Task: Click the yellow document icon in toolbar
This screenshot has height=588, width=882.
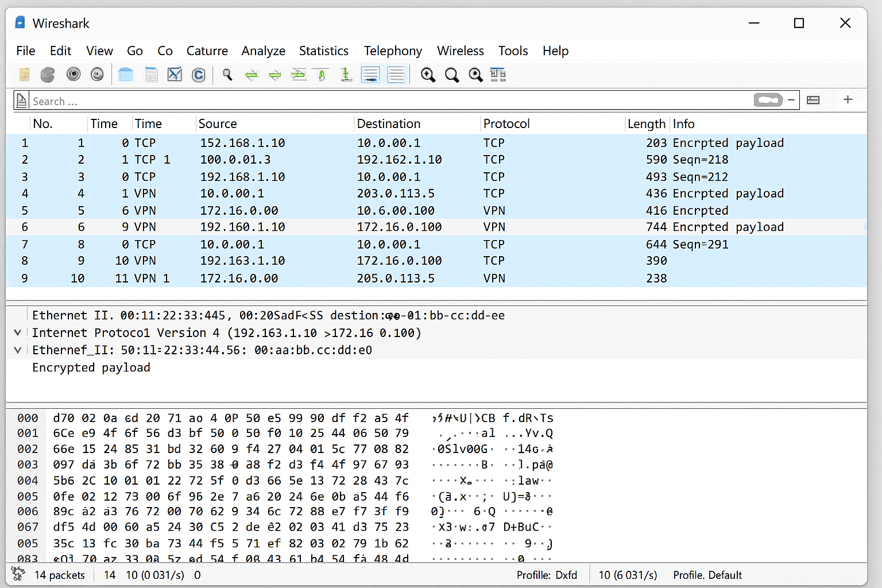Action: pos(24,75)
